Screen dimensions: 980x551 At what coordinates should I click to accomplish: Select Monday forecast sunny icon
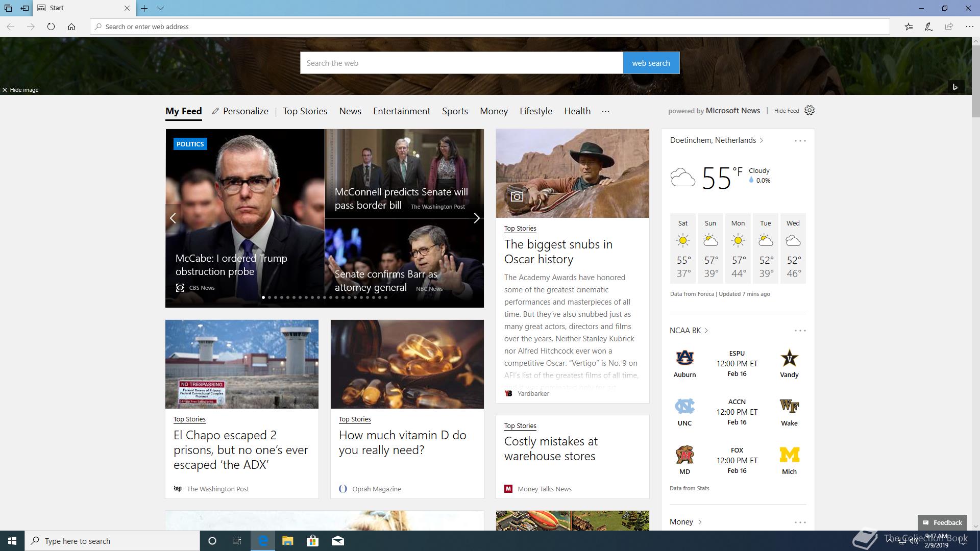click(738, 240)
